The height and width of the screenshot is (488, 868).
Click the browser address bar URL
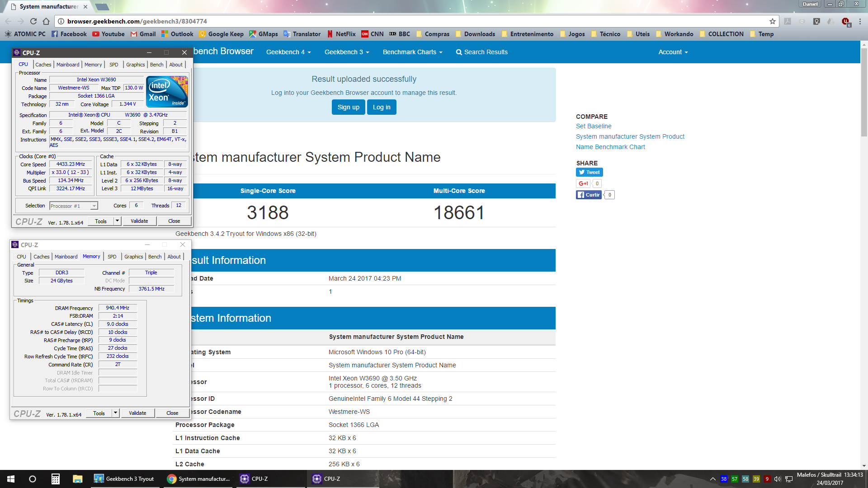pos(137,21)
